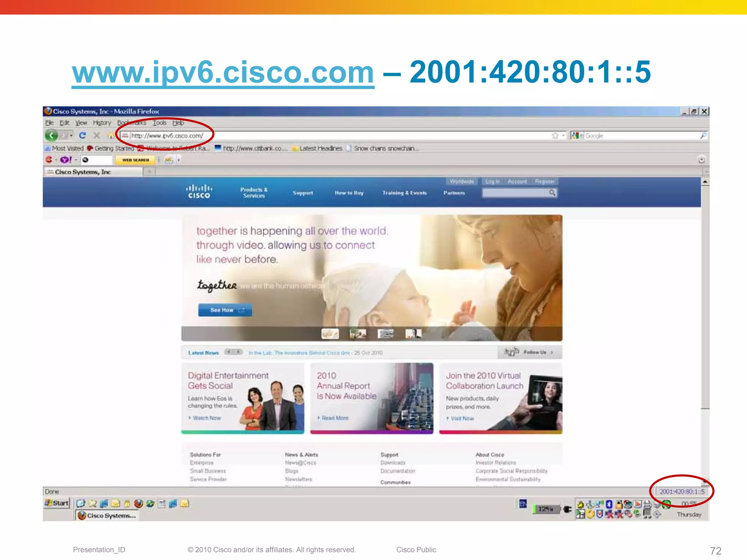Click How to Buy navigation link
This screenshot has height=560, width=747.
point(349,193)
